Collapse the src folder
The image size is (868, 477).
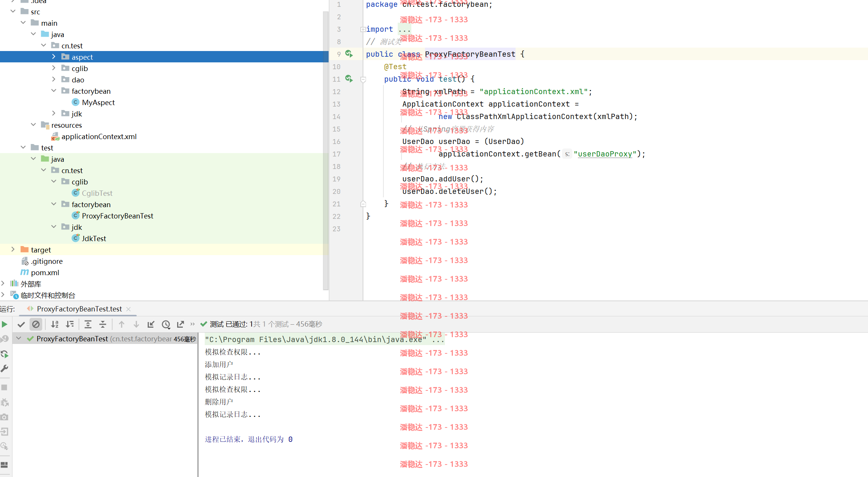coord(13,11)
